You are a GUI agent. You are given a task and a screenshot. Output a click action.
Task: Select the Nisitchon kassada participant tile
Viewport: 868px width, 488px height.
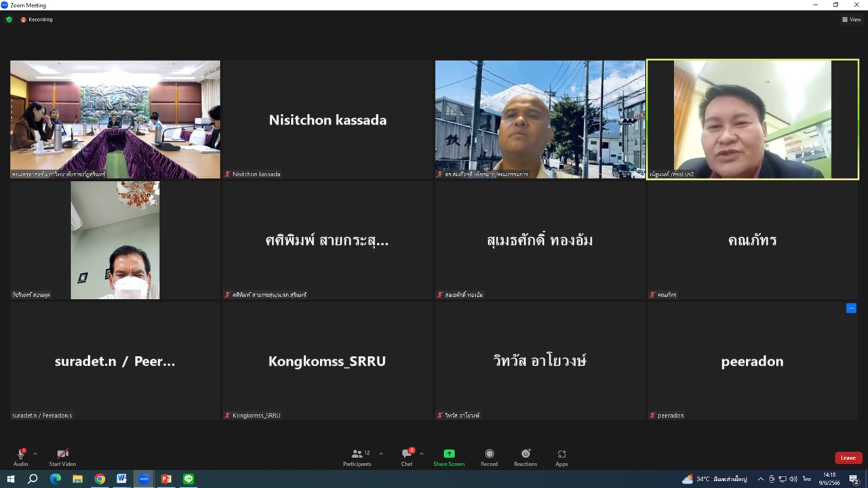pos(328,119)
